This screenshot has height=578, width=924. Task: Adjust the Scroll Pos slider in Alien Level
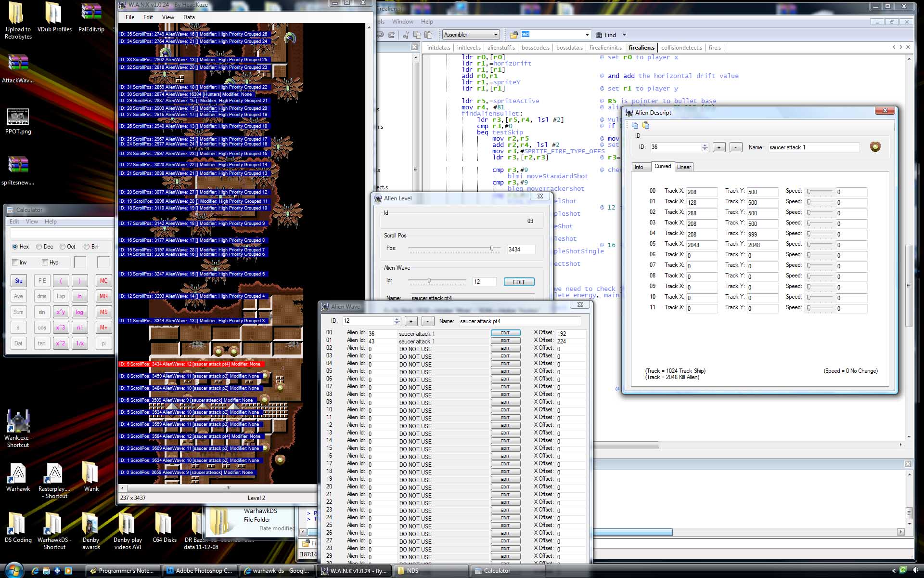coord(491,249)
